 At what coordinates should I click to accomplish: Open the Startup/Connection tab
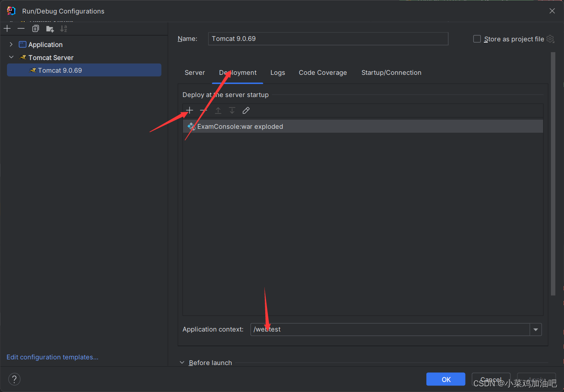(x=392, y=73)
